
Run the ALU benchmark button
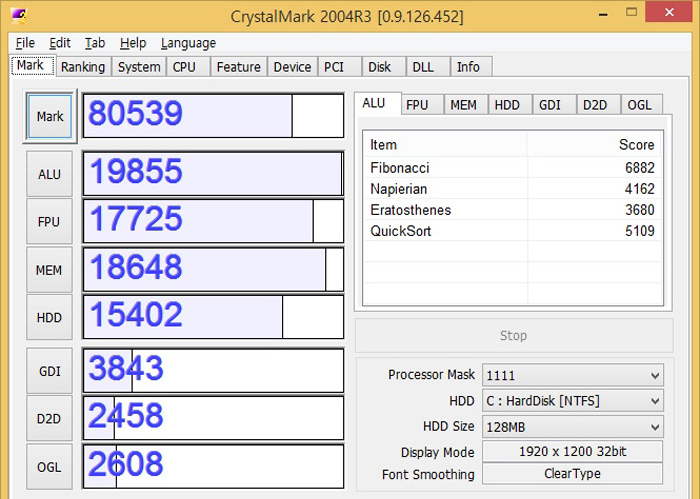tap(49, 174)
